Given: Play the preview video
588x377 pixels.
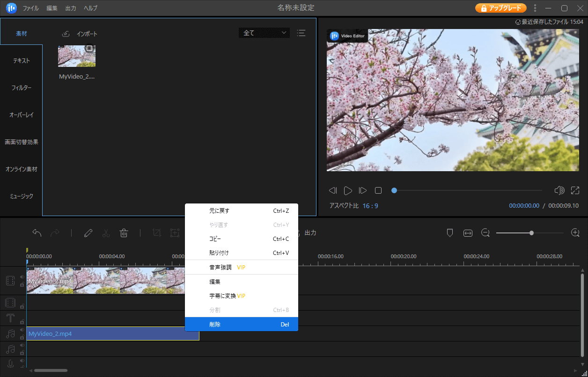Looking at the screenshot, I should [x=348, y=190].
